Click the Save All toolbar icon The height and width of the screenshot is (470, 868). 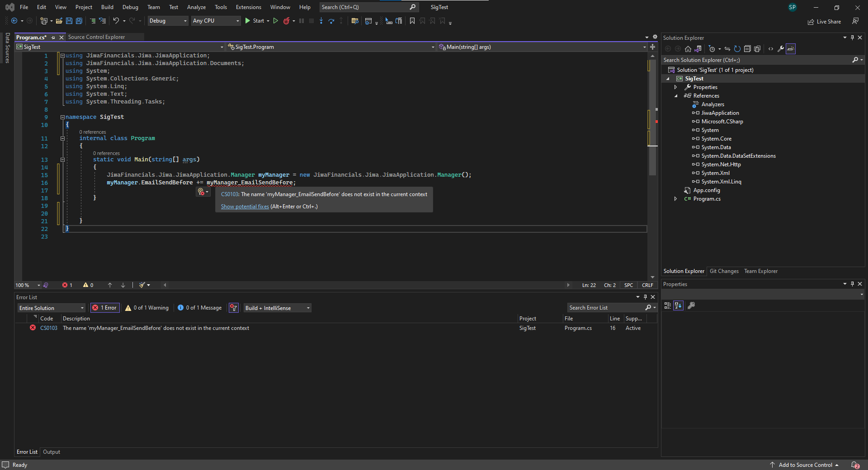pos(79,21)
